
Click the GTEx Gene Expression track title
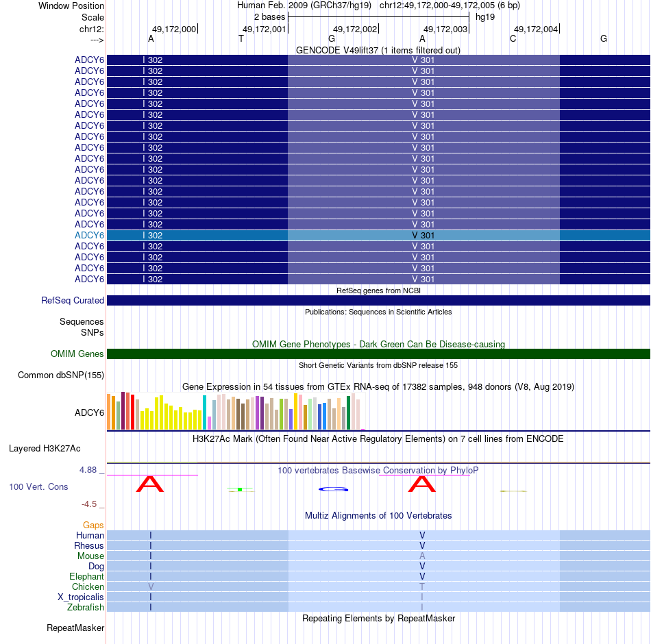[x=378, y=386]
